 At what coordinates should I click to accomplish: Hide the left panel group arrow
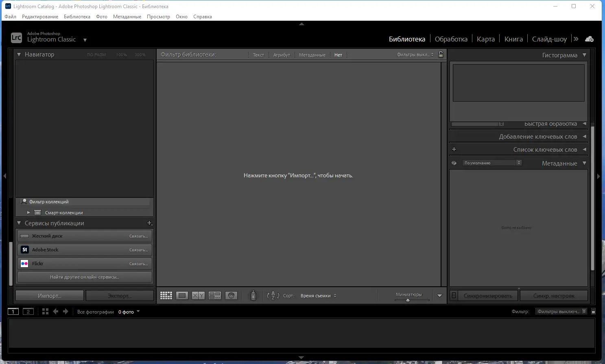4,176
